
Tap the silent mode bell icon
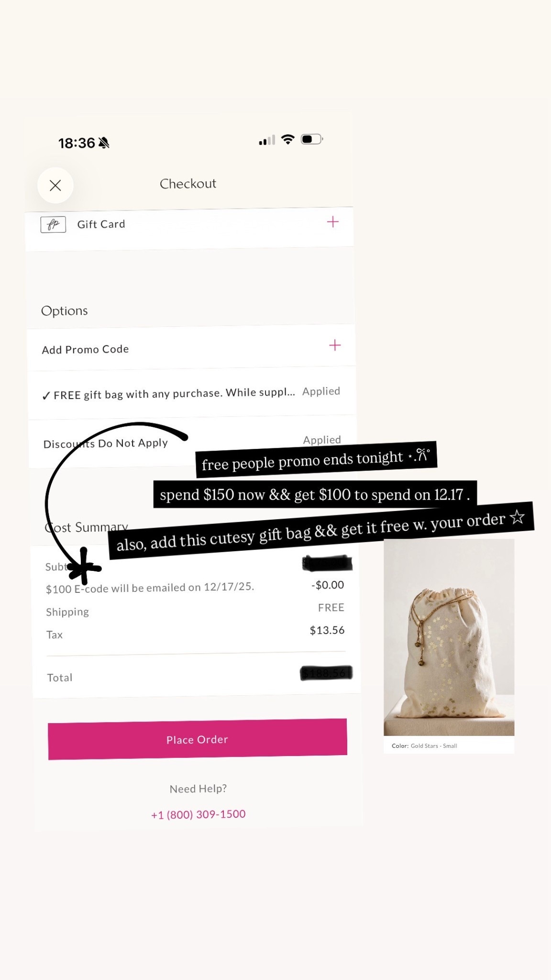(x=104, y=143)
